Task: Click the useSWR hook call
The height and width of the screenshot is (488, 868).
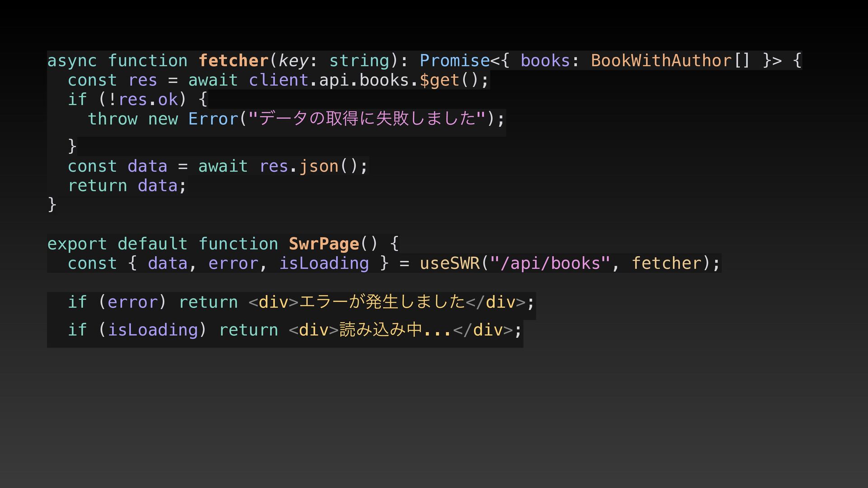Action: (449, 263)
